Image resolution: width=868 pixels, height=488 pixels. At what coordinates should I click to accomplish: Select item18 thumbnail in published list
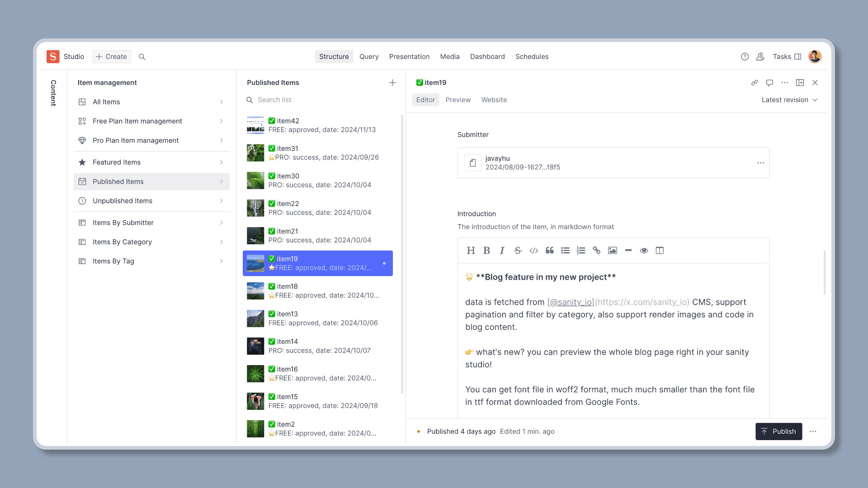256,291
